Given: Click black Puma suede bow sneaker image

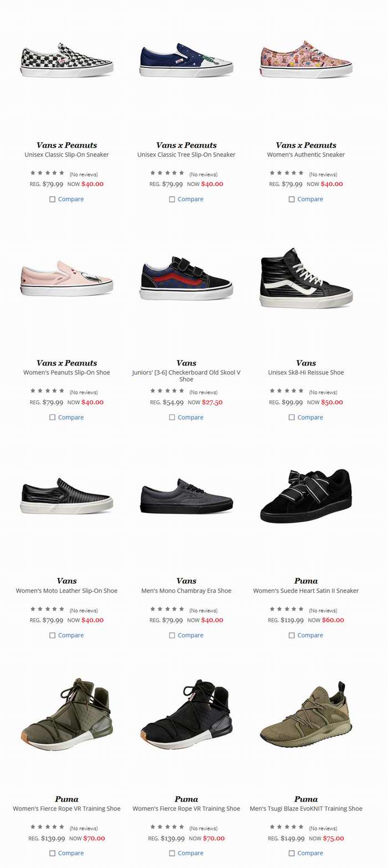Looking at the screenshot, I should [x=306, y=496].
